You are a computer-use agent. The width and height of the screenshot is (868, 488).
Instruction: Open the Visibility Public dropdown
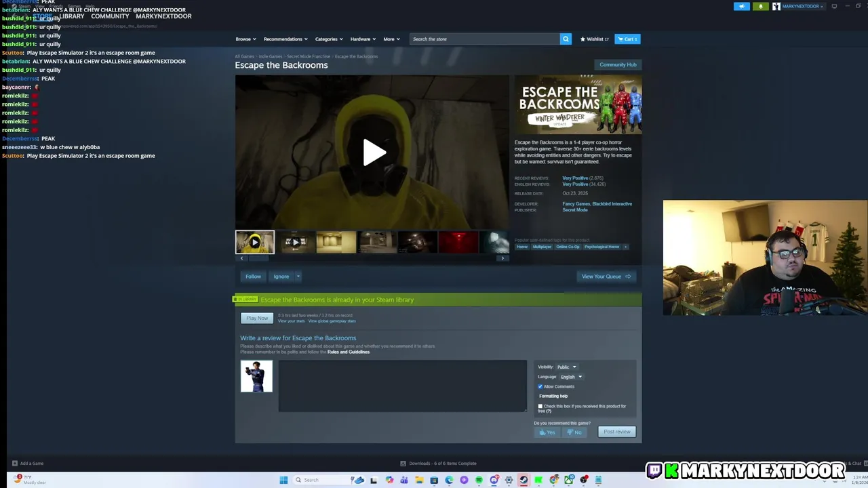566,367
